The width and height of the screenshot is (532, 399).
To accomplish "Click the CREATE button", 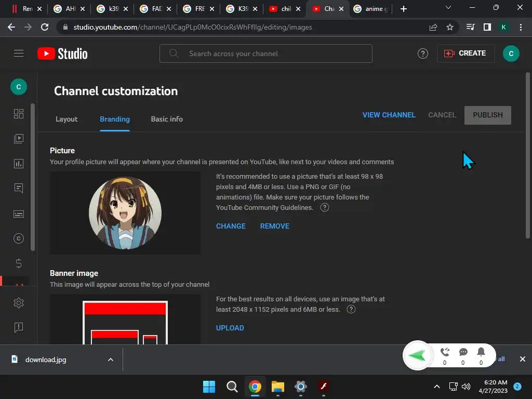I will (x=465, y=54).
